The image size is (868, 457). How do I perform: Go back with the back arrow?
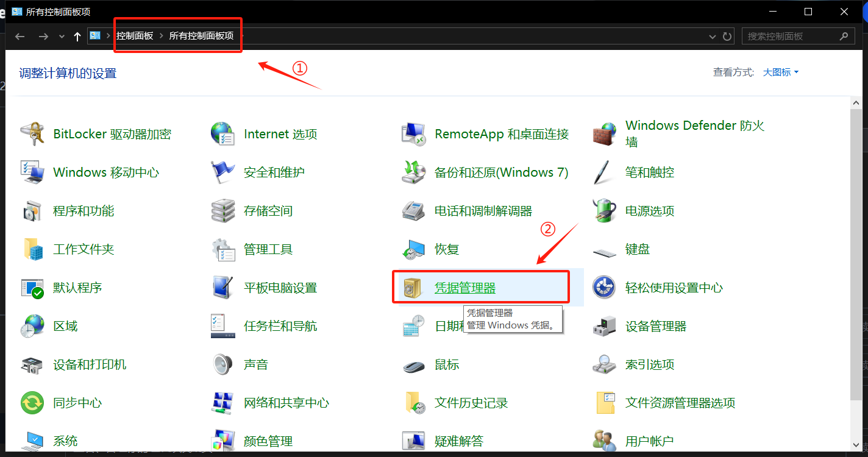pos(20,37)
